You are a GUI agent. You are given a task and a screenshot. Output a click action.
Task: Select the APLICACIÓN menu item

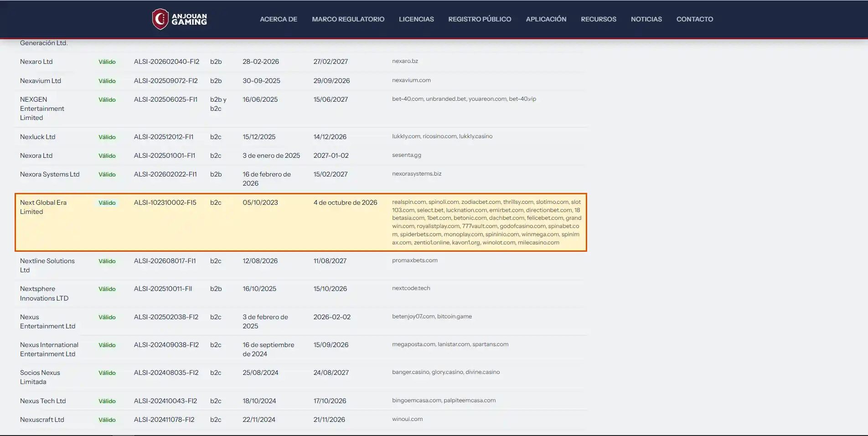coord(546,19)
